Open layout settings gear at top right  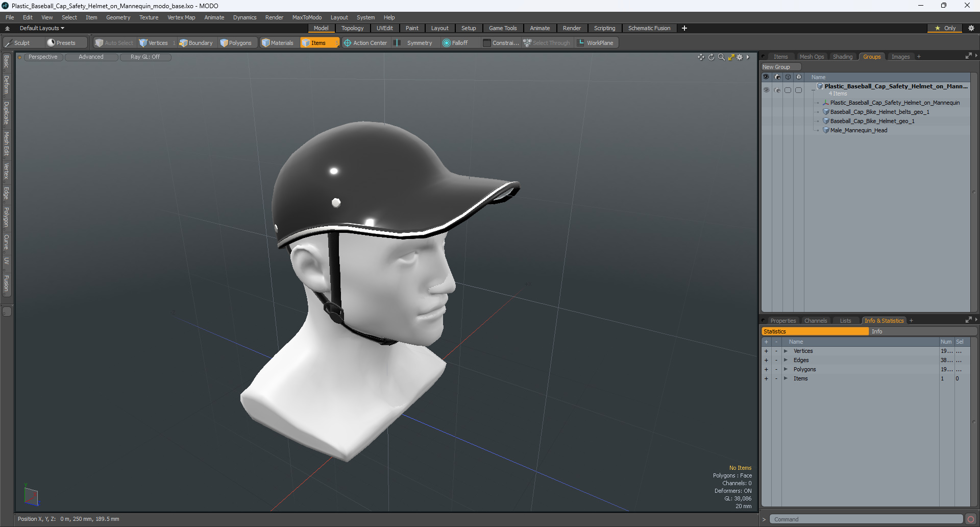(x=971, y=28)
